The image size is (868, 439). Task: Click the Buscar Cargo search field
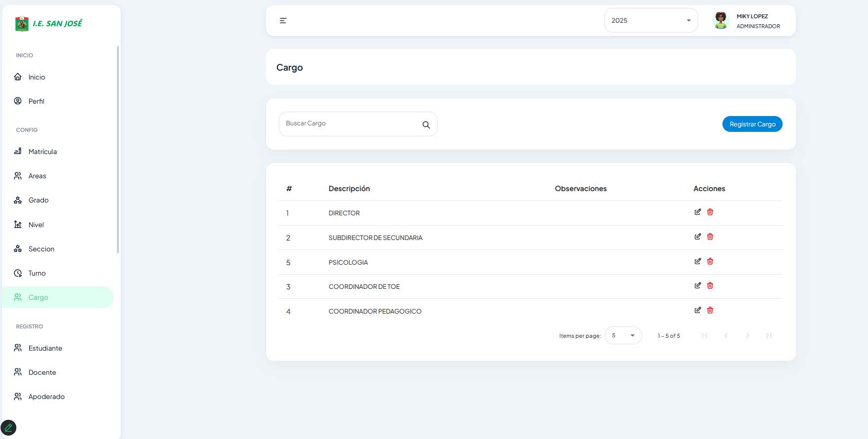[350, 124]
